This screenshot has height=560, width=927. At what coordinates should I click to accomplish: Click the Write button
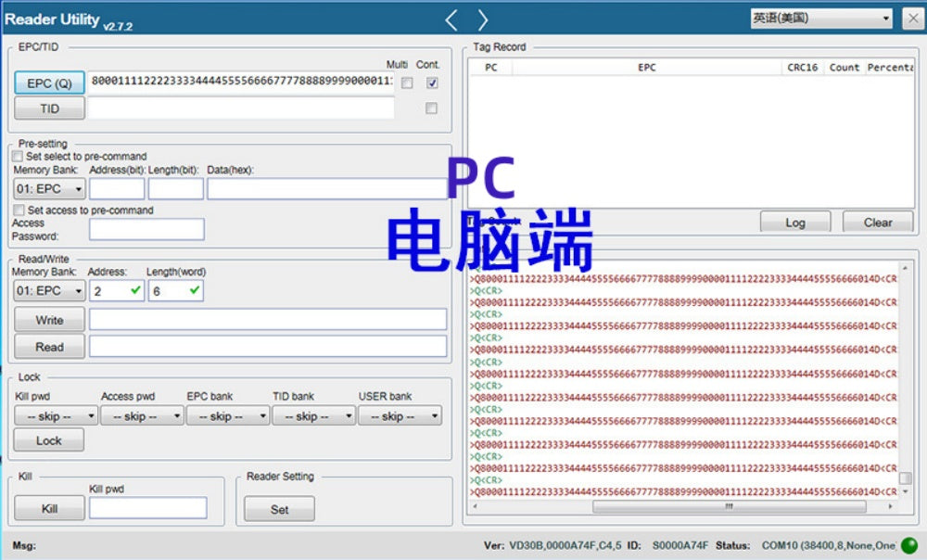[49, 320]
